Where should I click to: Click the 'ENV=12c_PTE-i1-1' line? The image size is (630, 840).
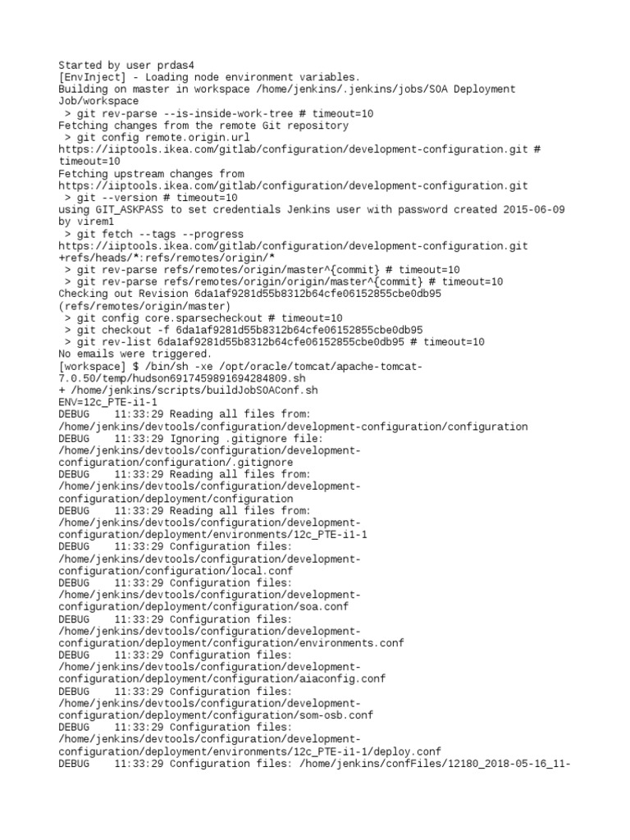click(107, 402)
